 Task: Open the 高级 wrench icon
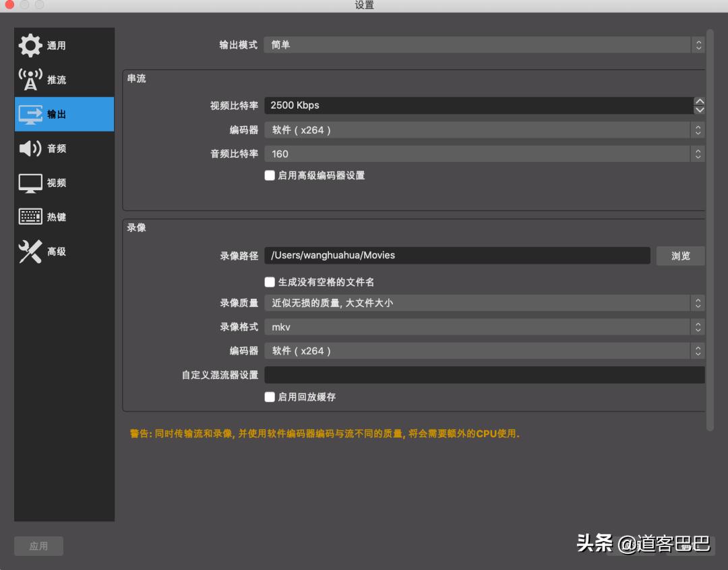click(30, 251)
